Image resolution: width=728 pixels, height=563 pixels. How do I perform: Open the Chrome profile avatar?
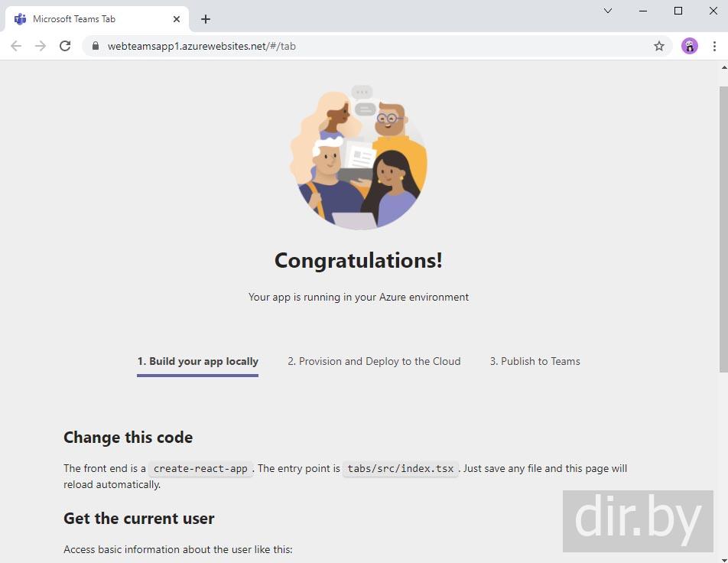click(x=690, y=46)
